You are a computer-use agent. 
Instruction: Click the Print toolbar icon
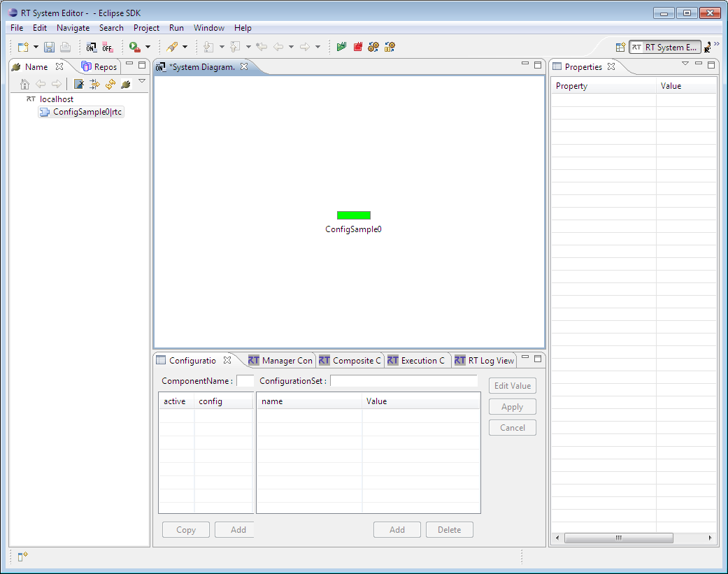pos(66,47)
